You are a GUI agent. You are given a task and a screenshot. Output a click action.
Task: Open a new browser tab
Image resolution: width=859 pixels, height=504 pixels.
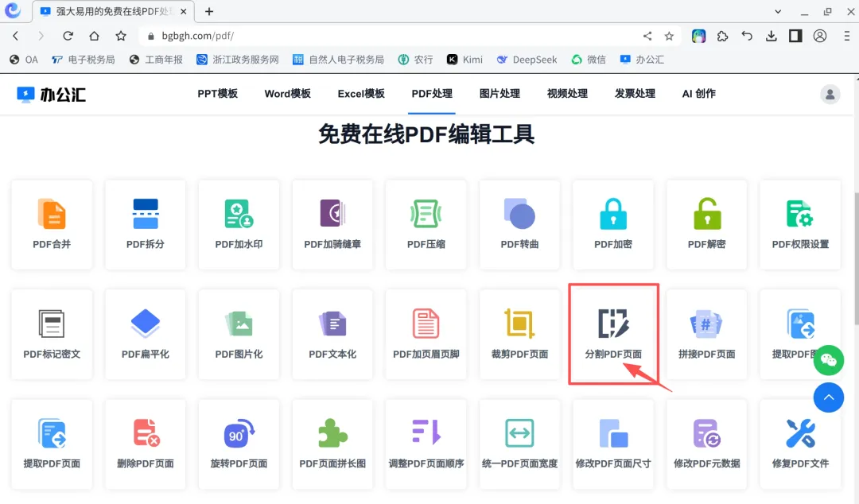209,11
